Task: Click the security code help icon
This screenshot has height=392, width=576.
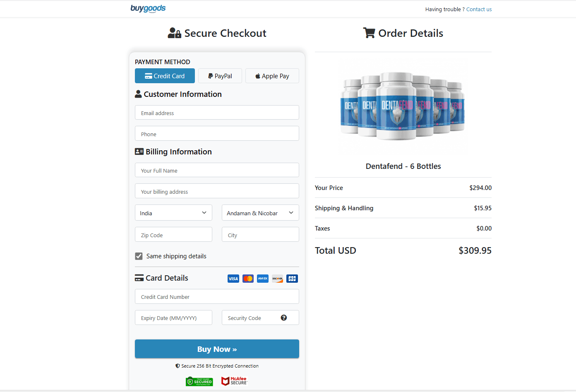Action: (x=284, y=318)
